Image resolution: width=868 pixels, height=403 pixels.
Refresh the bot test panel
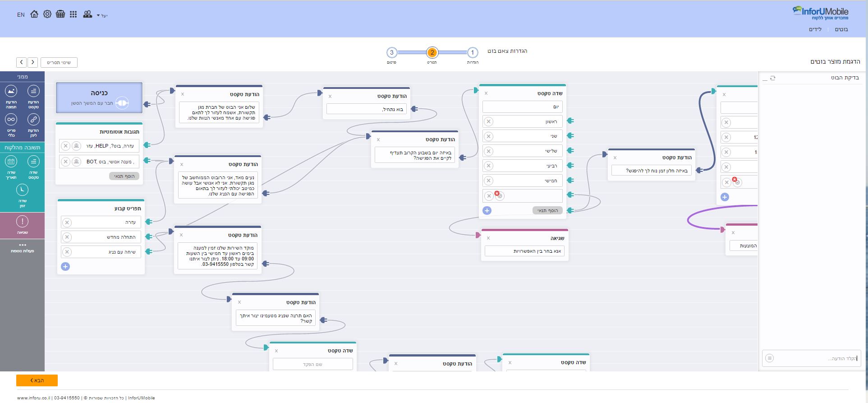pyautogui.click(x=772, y=78)
